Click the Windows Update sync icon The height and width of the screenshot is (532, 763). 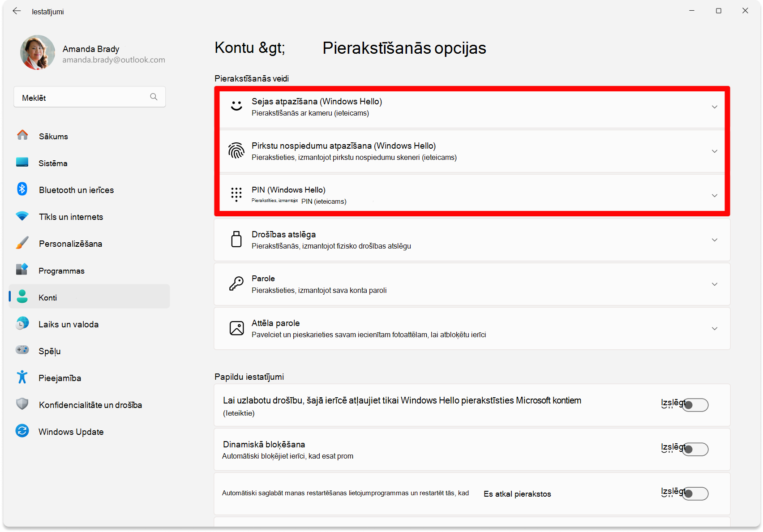(x=22, y=431)
